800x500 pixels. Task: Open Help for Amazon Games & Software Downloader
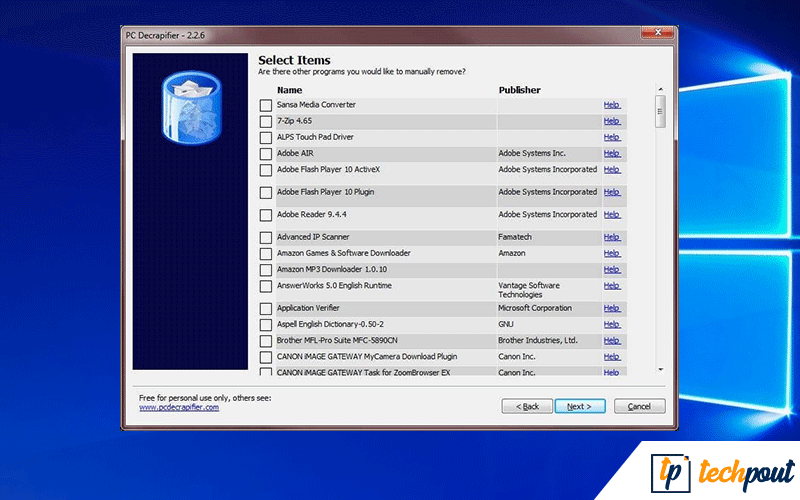coord(612,254)
